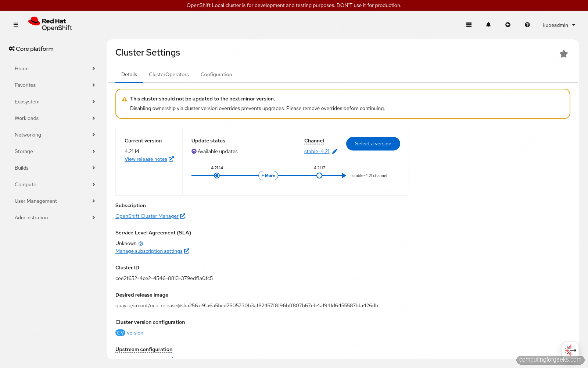Add Cluster Settings to favorites star
This screenshot has width=588, height=368.
(x=564, y=54)
